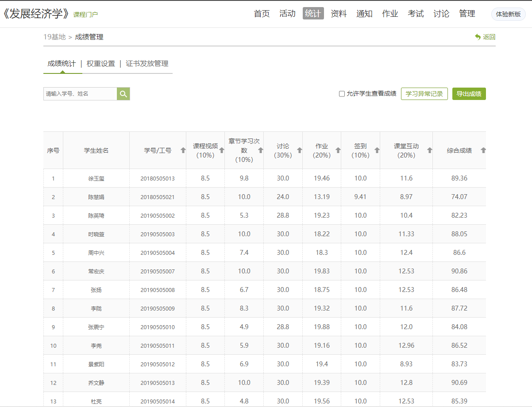Focus the 学号、姓名 search field
532x407 pixels.
(x=80, y=94)
